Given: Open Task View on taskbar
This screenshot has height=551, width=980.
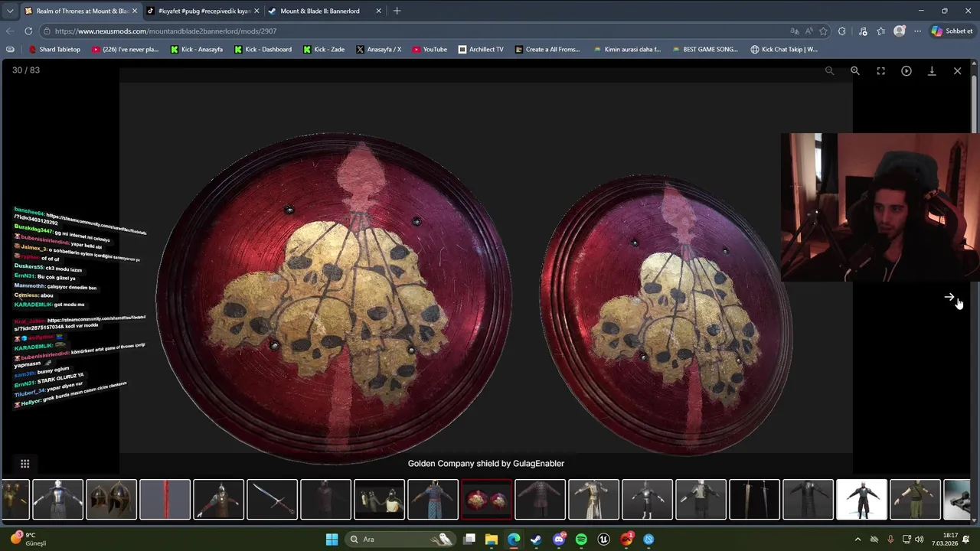Looking at the screenshot, I should pos(469,540).
